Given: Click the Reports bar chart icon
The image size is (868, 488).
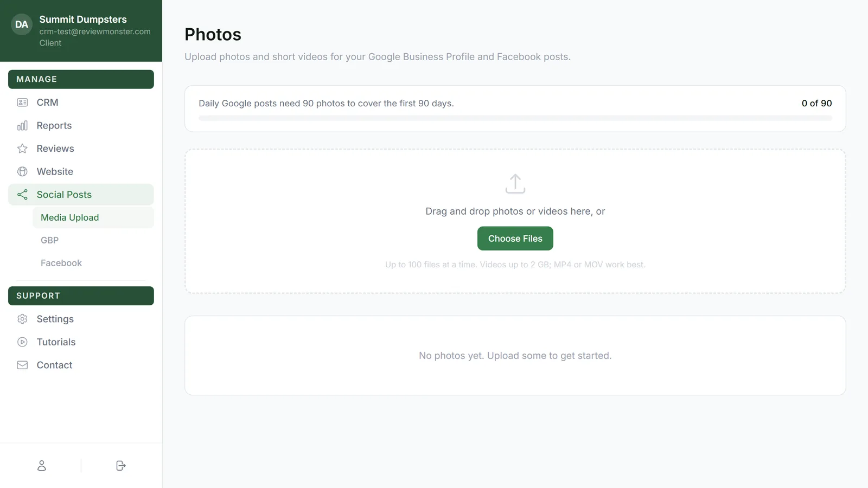Looking at the screenshot, I should click(x=22, y=125).
